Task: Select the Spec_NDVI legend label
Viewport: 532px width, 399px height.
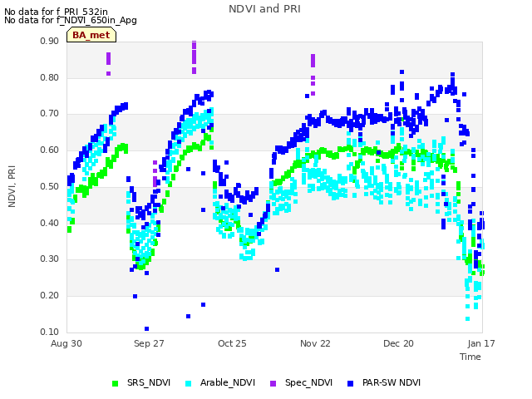Action: click(x=308, y=382)
